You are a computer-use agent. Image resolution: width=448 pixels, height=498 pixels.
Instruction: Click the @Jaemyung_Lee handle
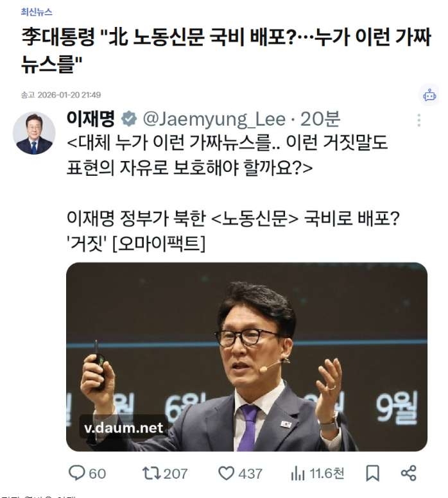pyautogui.click(x=214, y=119)
